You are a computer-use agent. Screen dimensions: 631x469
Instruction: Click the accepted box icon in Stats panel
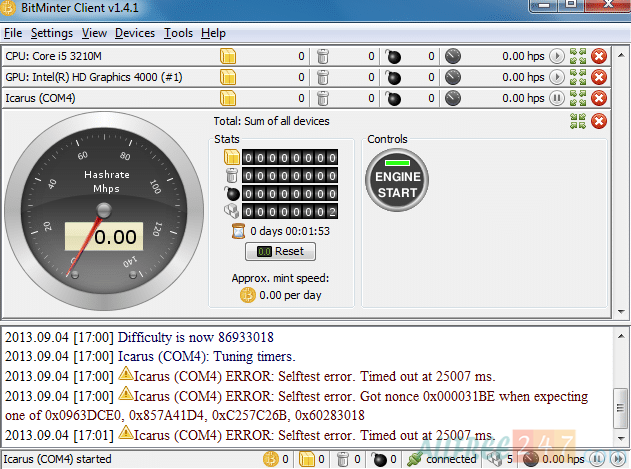pyautogui.click(x=232, y=157)
